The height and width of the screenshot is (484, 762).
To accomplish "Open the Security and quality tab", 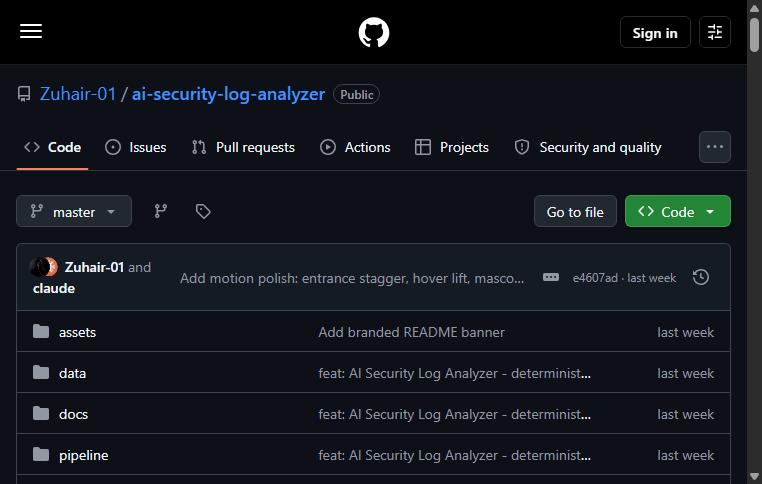I will pos(588,147).
